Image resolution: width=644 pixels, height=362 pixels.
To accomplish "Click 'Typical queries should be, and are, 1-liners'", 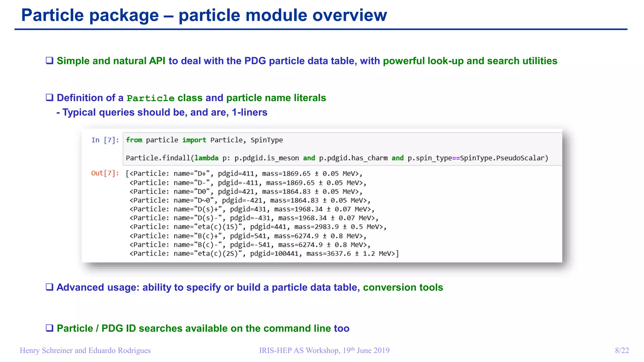I will point(162,112).
